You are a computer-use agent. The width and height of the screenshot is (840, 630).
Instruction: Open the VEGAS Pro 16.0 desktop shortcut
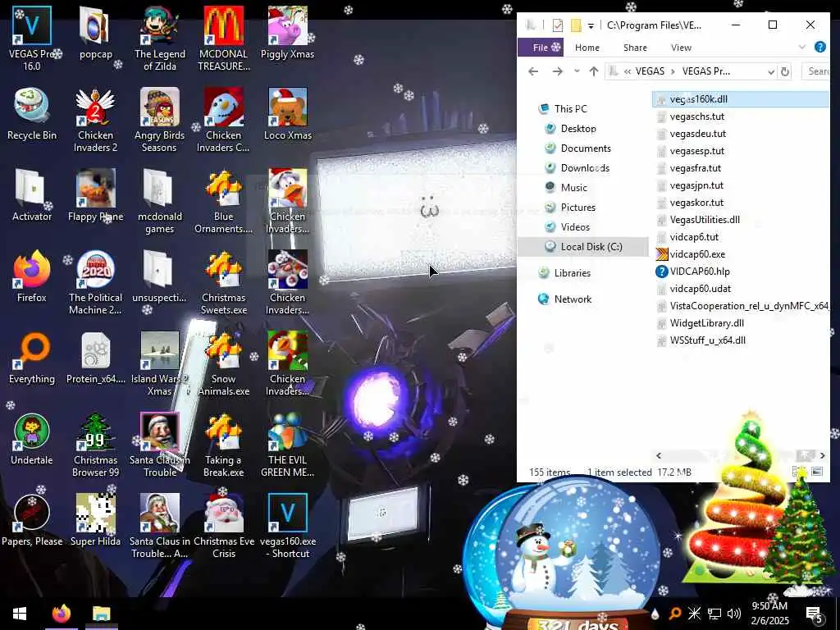tap(31, 39)
